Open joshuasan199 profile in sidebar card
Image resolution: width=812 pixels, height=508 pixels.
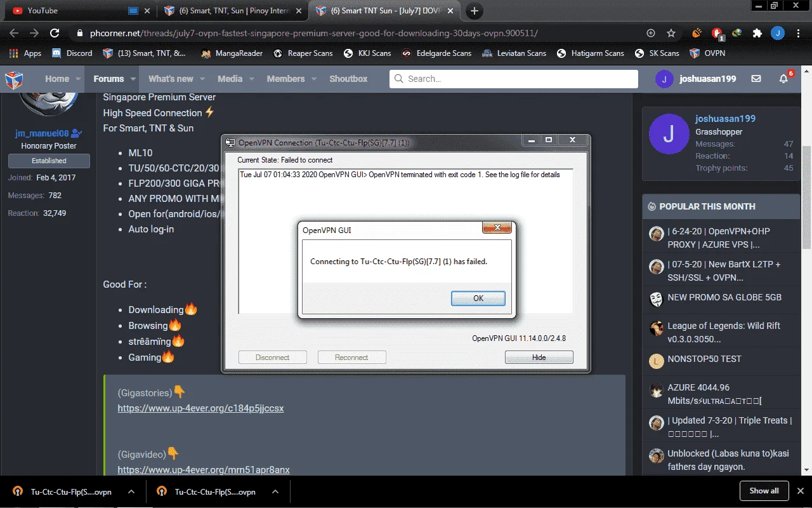pyautogui.click(x=725, y=119)
